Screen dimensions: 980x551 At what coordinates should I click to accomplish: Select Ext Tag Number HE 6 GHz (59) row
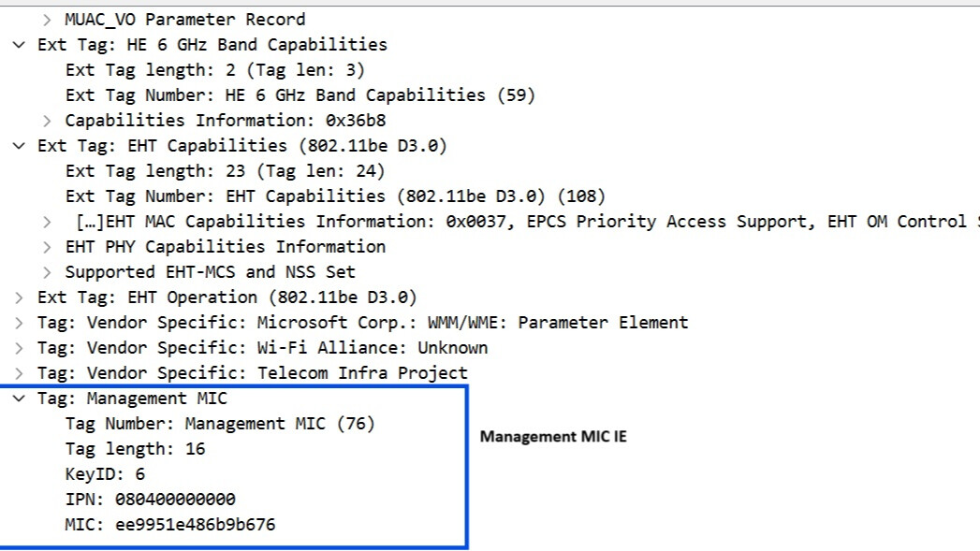click(300, 95)
